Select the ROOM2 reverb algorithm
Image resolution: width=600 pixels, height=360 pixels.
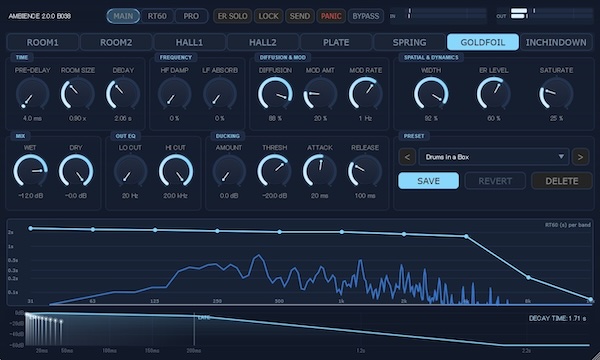tap(116, 42)
